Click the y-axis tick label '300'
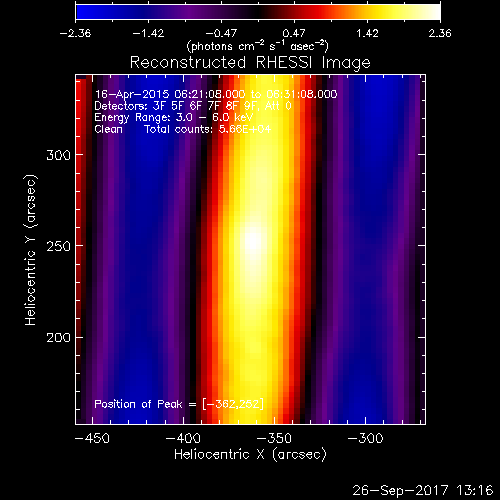Screen dimensions: 500x500 pyautogui.click(x=58, y=155)
